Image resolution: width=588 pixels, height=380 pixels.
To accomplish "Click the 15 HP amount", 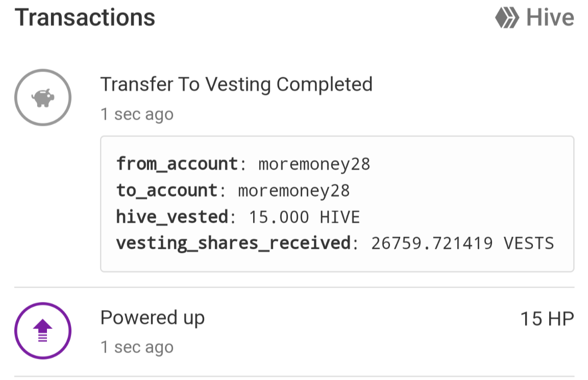I will (547, 319).
